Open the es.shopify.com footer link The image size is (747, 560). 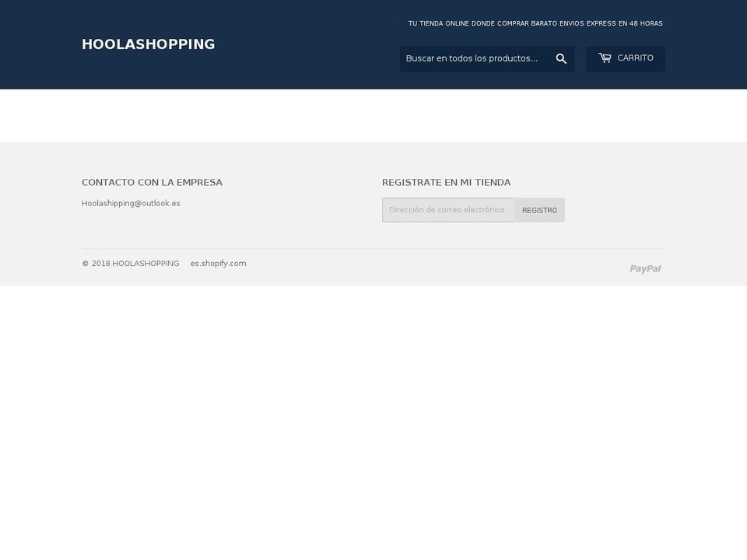click(218, 264)
